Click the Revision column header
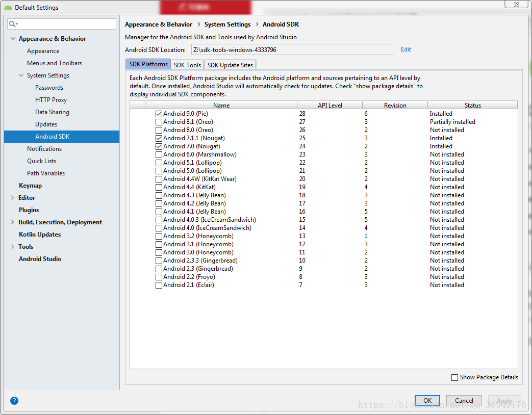 [395, 105]
